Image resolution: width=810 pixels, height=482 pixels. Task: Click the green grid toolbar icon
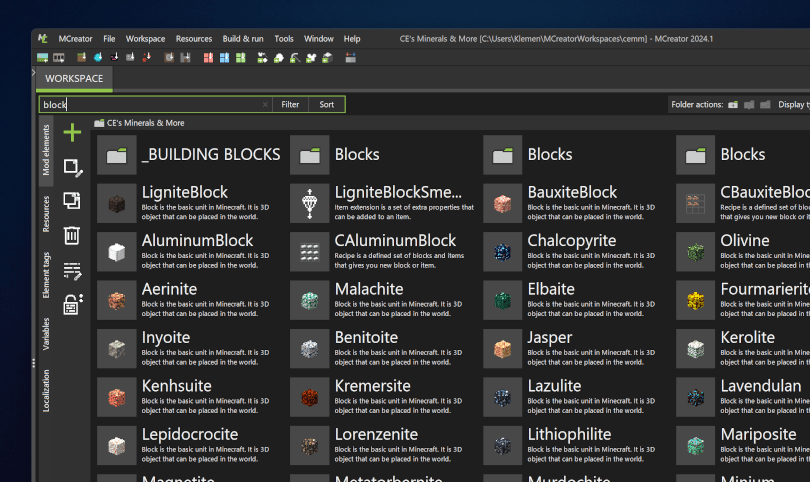coord(241,58)
